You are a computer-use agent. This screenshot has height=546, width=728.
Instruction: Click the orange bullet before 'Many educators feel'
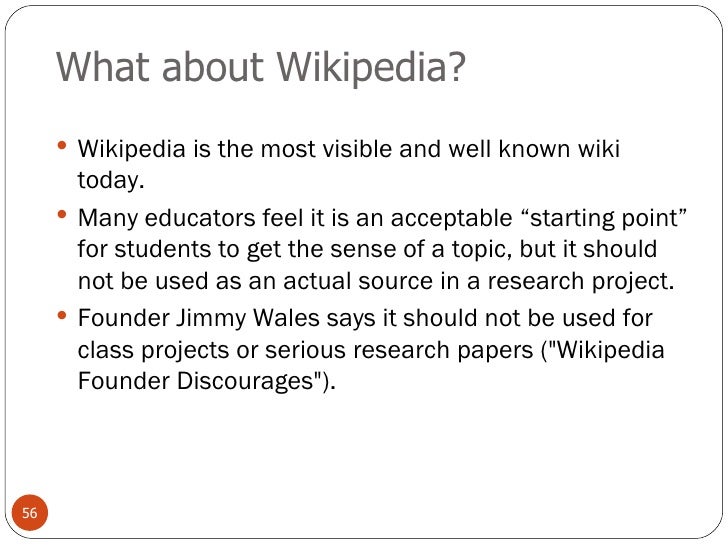tap(62, 214)
